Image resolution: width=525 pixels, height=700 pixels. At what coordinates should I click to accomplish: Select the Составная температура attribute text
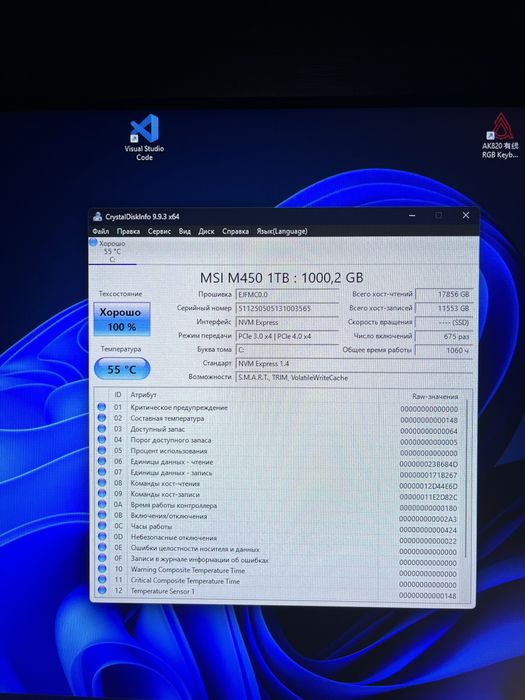(x=167, y=418)
